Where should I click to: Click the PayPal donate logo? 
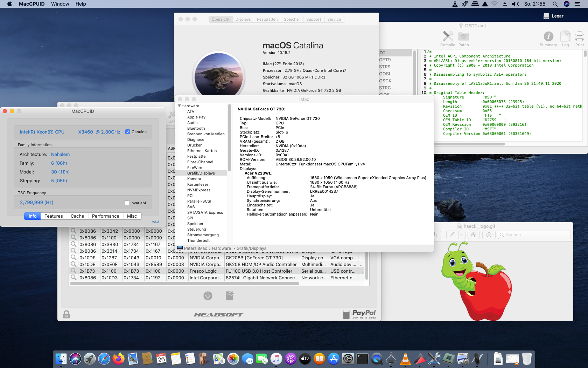pyautogui.click(x=360, y=314)
